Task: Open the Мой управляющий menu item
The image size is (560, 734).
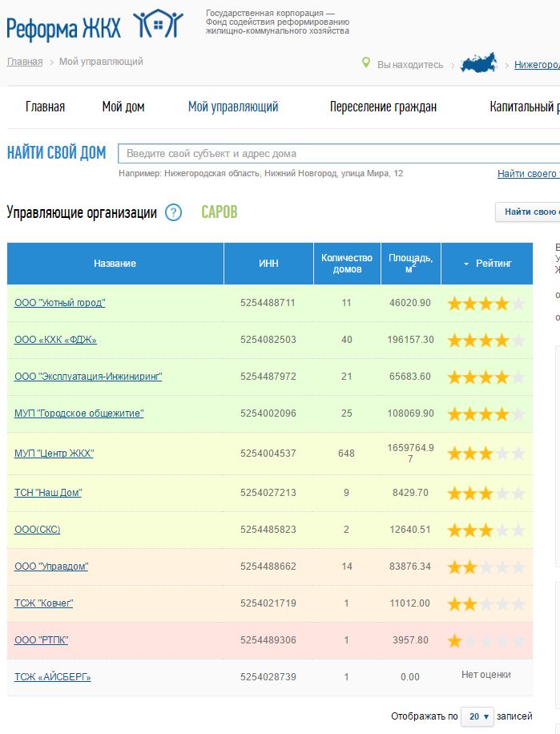Action: point(233,107)
